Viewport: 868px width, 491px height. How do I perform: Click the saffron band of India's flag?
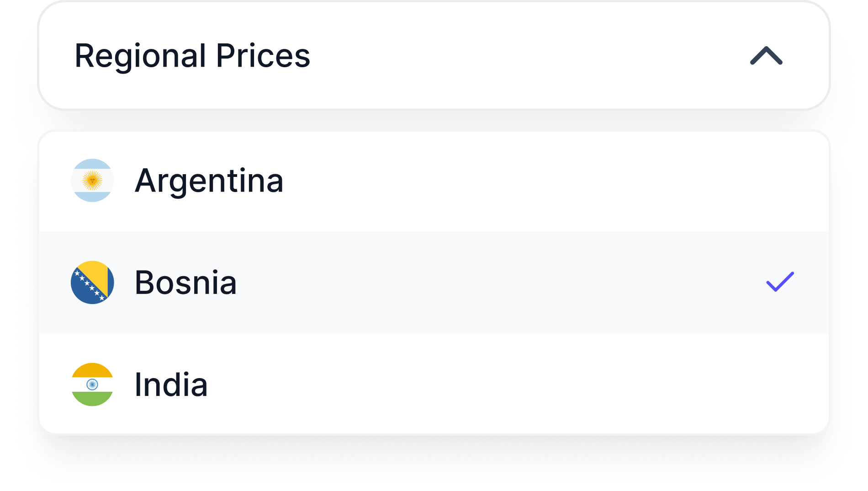click(92, 370)
